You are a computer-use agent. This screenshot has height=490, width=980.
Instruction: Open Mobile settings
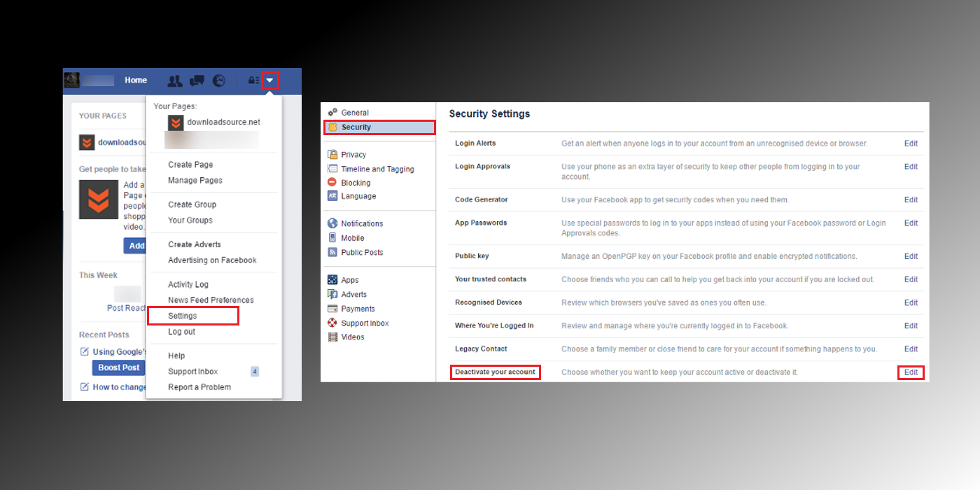[353, 238]
